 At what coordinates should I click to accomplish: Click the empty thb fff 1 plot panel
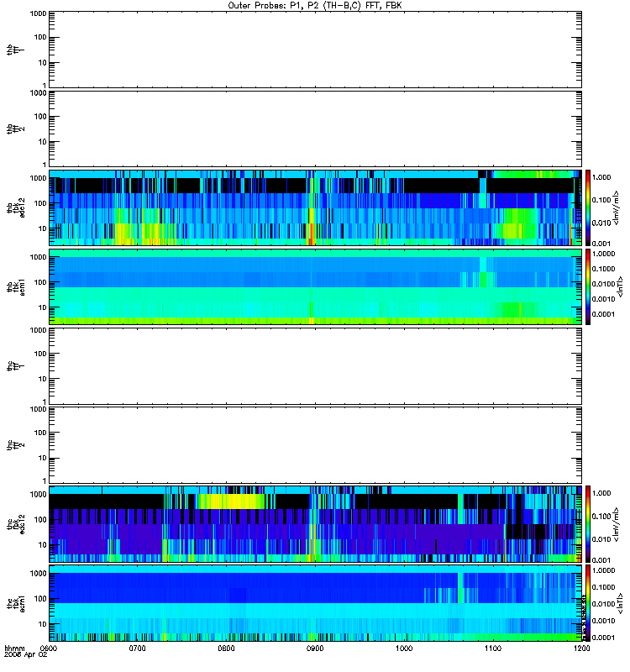pos(316,50)
